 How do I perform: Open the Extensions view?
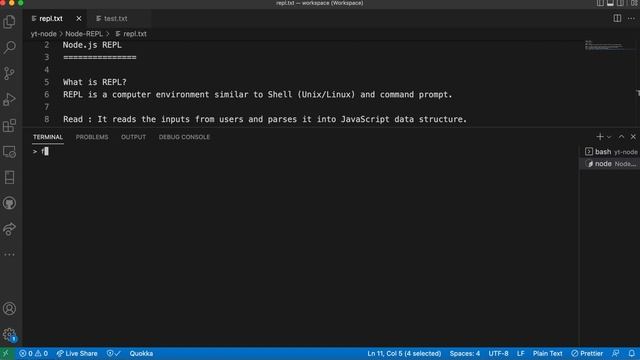[x=9, y=126]
